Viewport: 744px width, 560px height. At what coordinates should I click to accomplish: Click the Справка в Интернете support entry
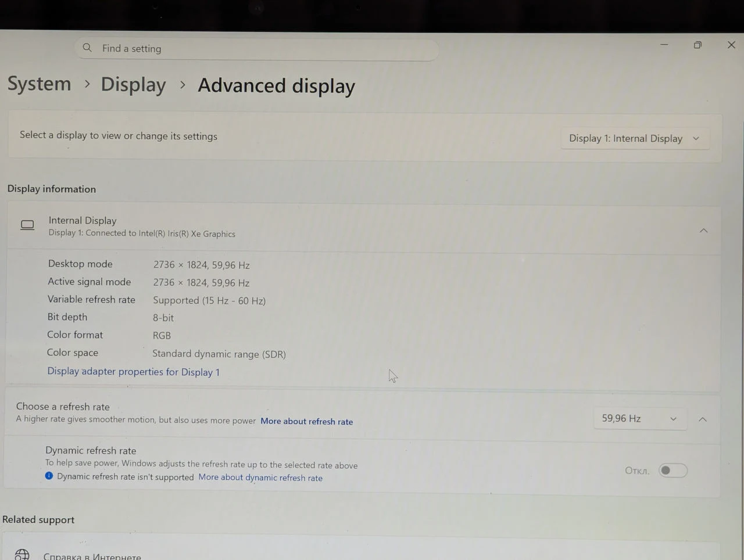pyautogui.click(x=92, y=556)
